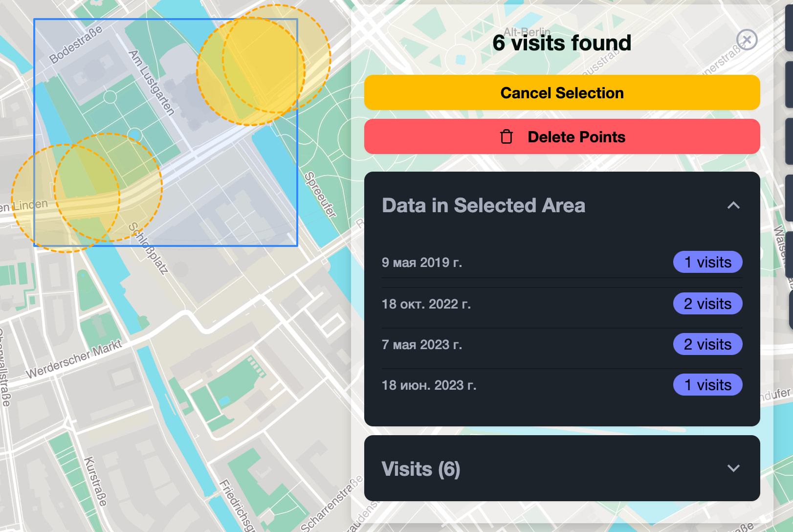Image resolution: width=793 pixels, height=532 pixels.
Task: Collapse the Data in Selected Area section
Action: click(733, 205)
